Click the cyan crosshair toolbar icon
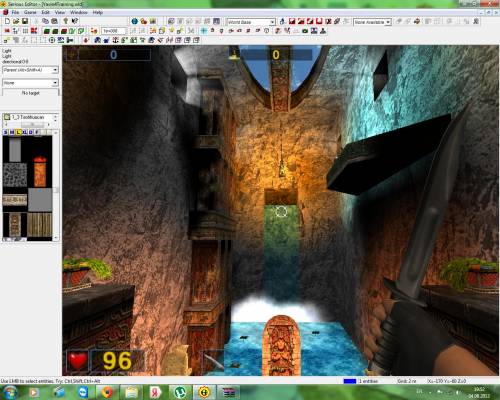This screenshot has width=500, height=400. click(x=204, y=31)
